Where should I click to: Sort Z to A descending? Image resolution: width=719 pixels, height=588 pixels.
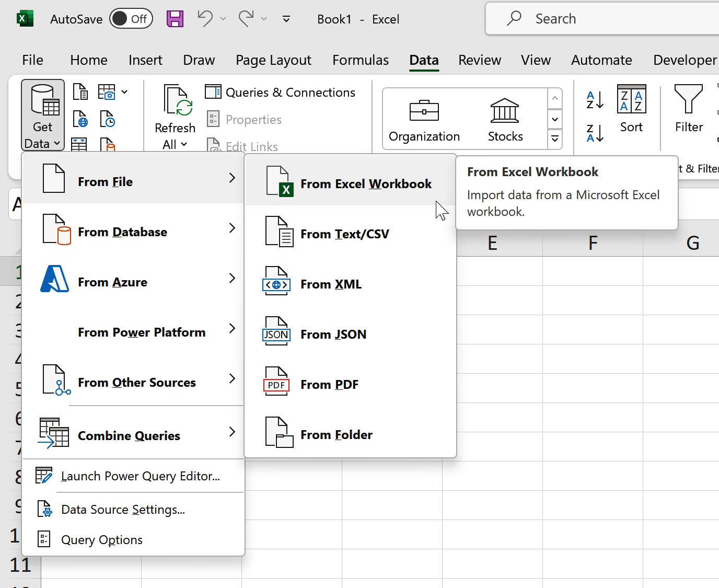(595, 133)
